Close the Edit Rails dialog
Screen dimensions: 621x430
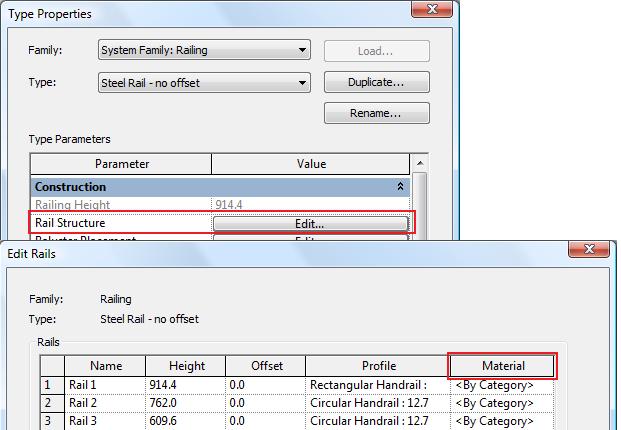pyautogui.click(x=589, y=249)
